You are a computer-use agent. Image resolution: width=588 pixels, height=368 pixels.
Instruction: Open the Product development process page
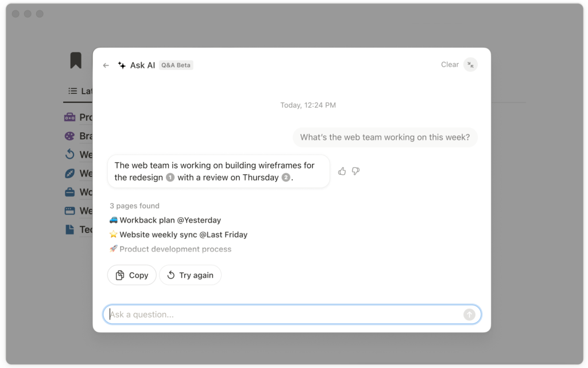[171, 250]
